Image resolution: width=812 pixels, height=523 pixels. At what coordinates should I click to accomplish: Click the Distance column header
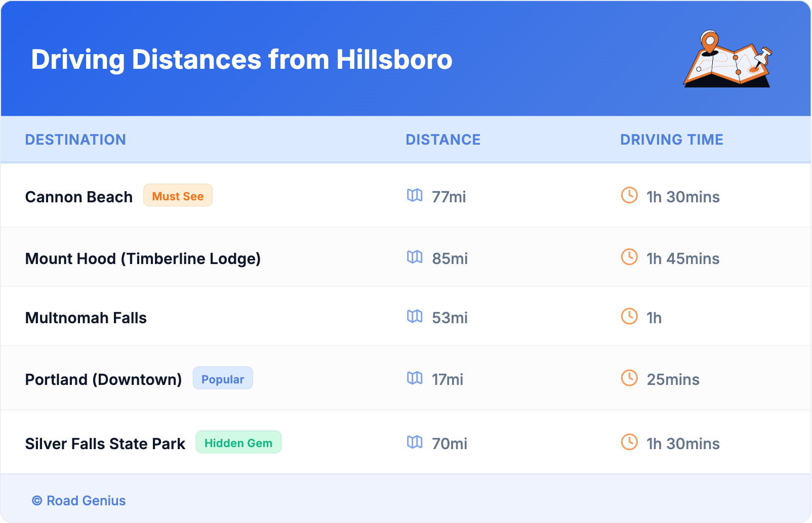tap(443, 140)
